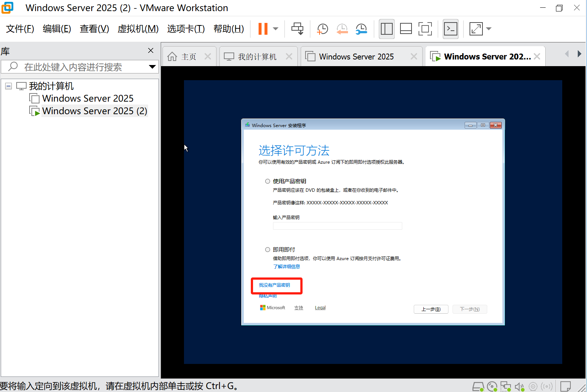Close the Windows Server 2025 tab
Viewport: 587px width, 392px height.
[x=414, y=57]
